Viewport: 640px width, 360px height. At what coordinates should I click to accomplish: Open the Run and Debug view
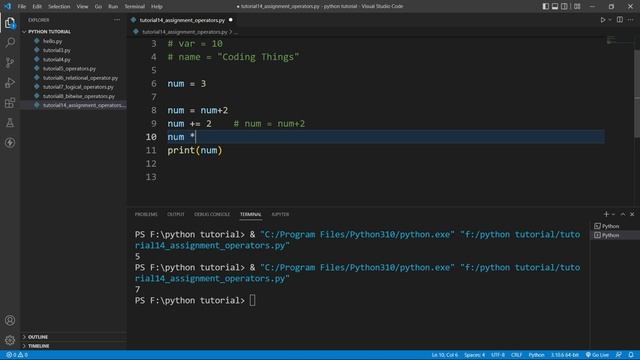point(10,82)
